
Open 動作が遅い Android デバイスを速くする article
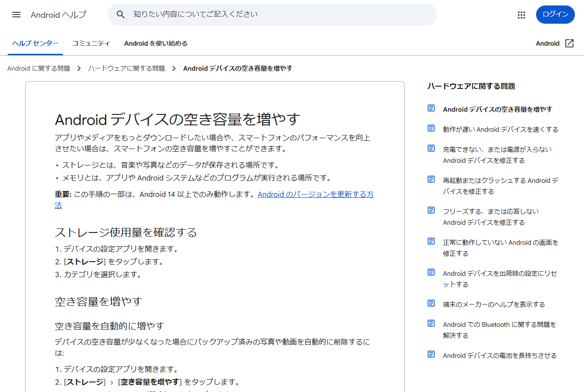[501, 129]
